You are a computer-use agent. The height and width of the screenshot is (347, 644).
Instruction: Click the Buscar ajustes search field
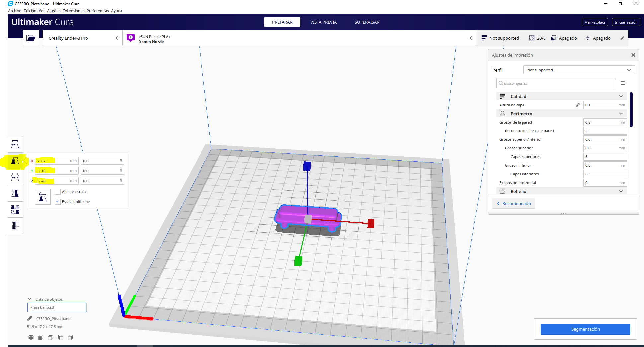pos(556,83)
